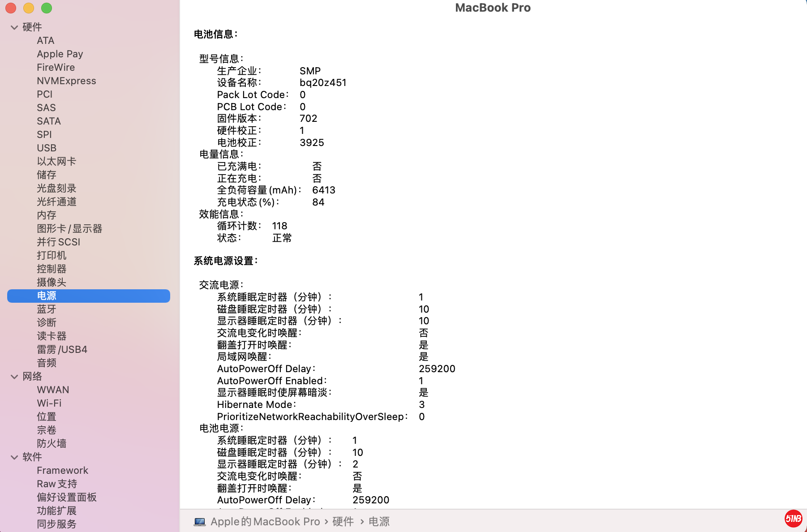Click the Pack Lot Code label

click(x=253, y=95)
